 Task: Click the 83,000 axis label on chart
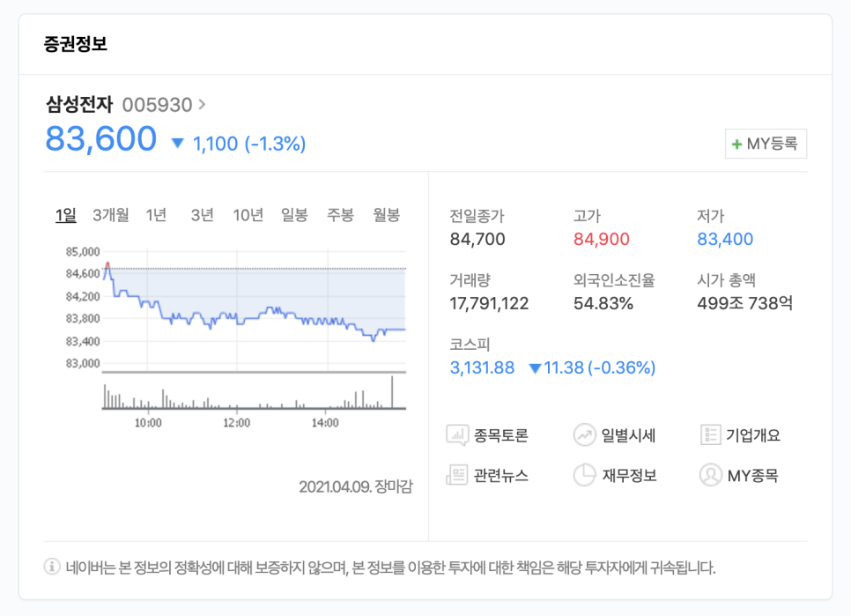click(83, 363)
